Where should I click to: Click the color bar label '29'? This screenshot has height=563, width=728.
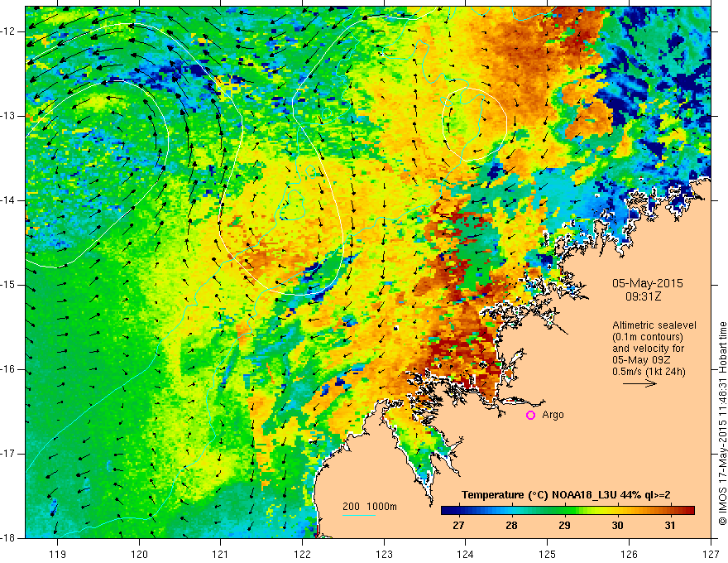(564, 526)
